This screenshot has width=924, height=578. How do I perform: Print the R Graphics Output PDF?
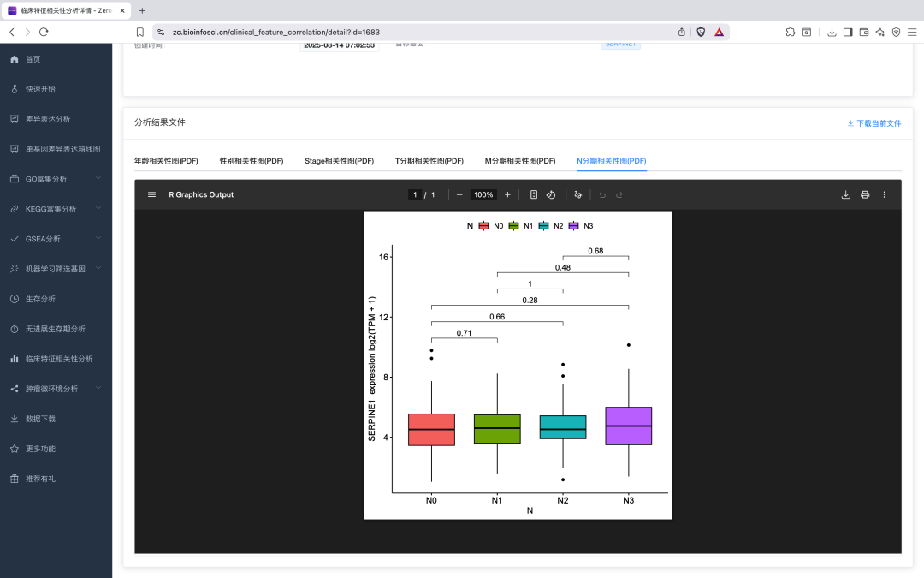pos(865,194)
